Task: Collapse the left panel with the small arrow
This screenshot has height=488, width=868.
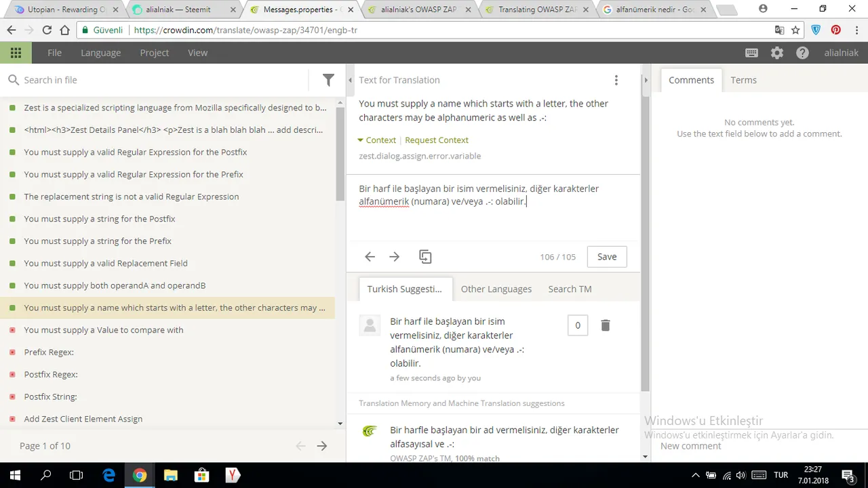Action: [351, 80]
